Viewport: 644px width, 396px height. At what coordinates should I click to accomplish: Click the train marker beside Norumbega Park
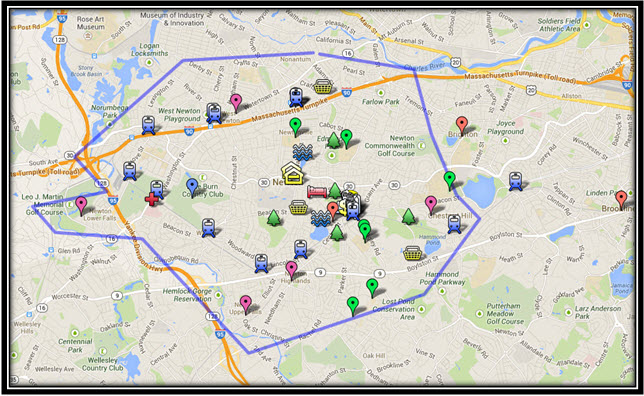pos(148,125)
